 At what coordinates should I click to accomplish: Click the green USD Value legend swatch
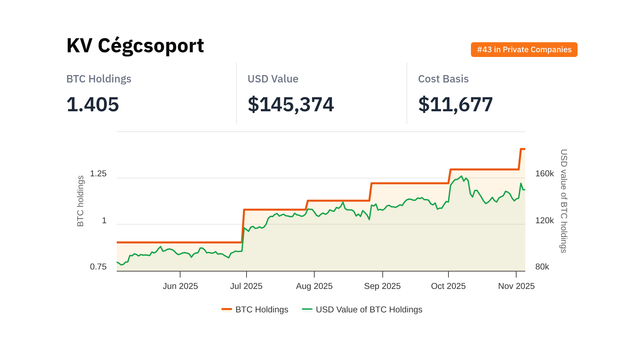click(307, 309)
